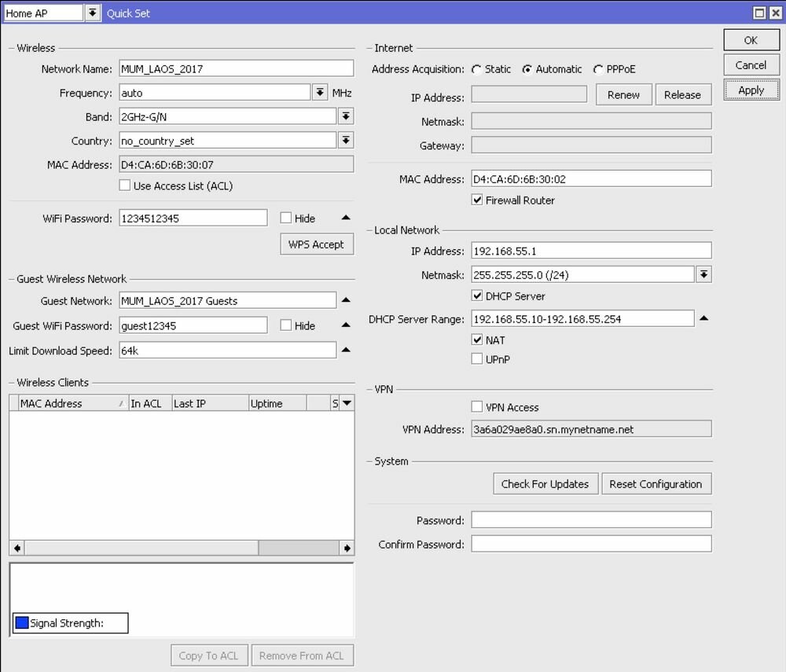Image resolution: width=786 pixels, height=672 pixels.
Task: Expand the Frequency dropdown list
Action: (320, 92)
